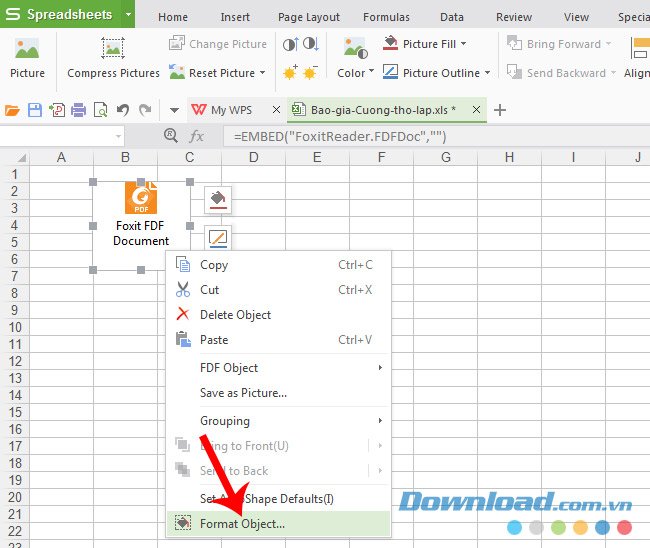The image size is (650, 548).
Task: Switch to the Home ribbon tab
Action: click(173, 17)
